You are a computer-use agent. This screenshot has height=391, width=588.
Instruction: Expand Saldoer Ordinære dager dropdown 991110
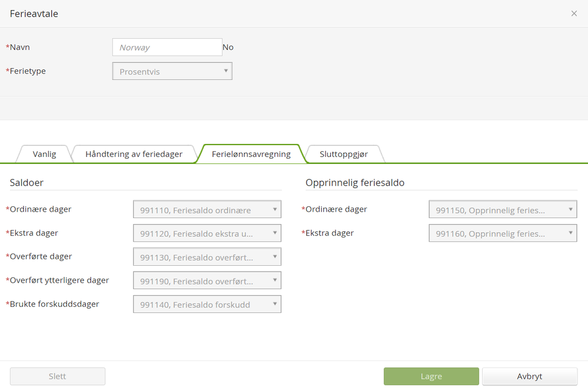point(207,210)
